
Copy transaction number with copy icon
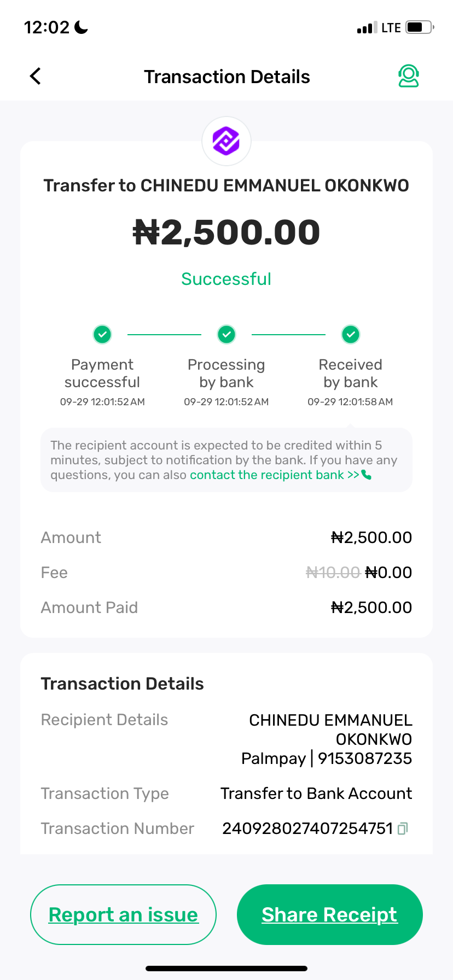pos(403,829)
